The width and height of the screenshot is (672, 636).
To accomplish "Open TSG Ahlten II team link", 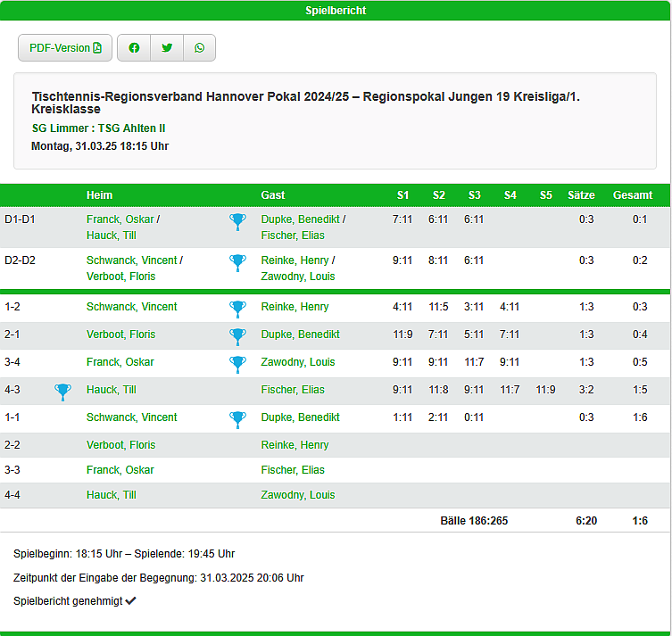I will [131, 128].
